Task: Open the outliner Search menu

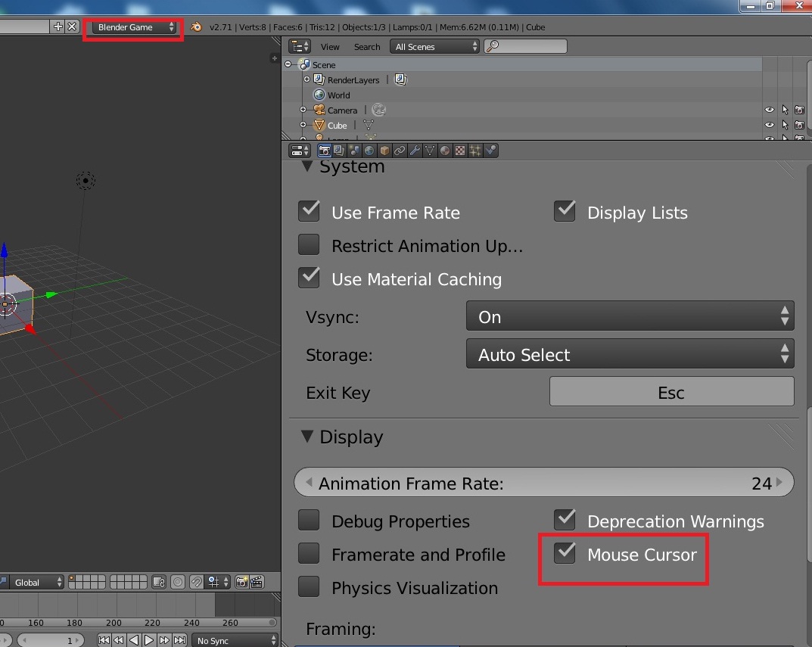Action: [367, 47]
